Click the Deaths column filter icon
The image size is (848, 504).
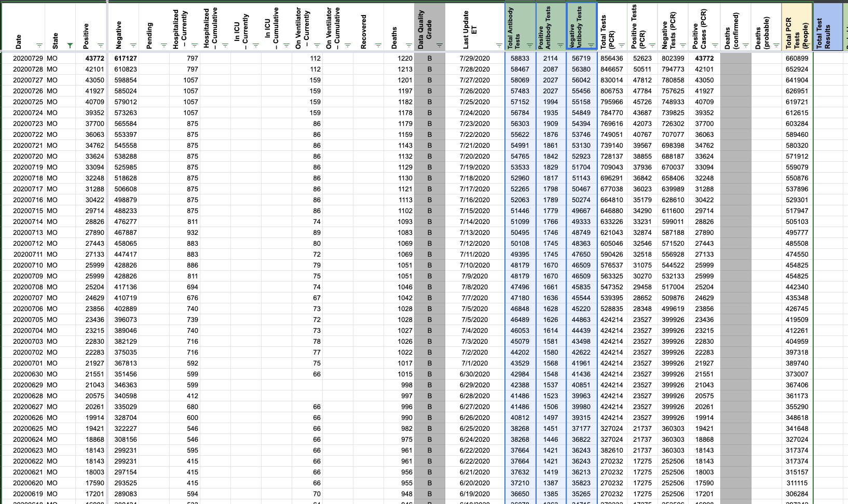tap(408, 46)
